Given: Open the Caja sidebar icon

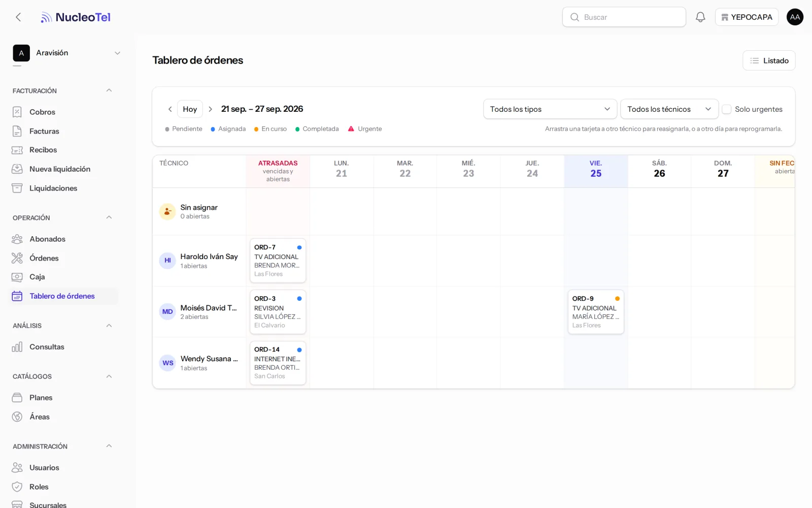Looking at the screenshot, I should pos(17,277).
